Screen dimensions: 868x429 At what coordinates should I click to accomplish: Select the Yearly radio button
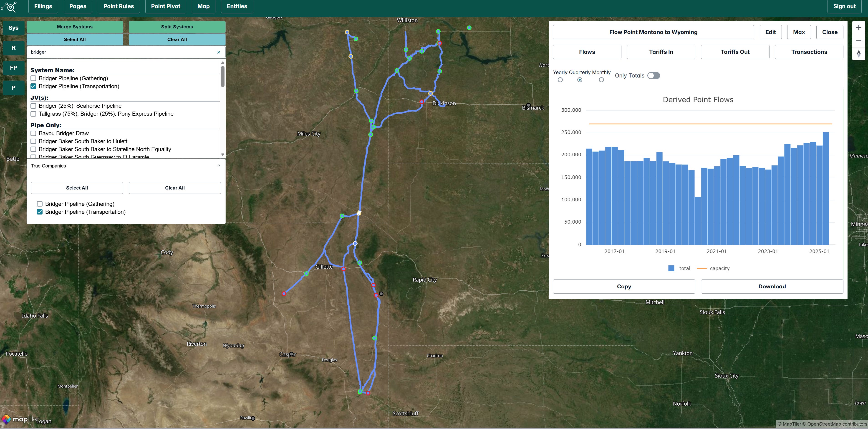tap(560, 80)
